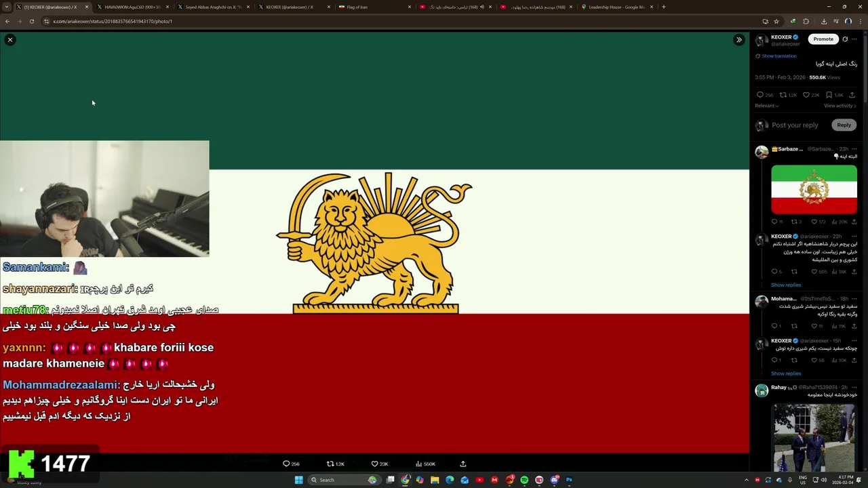Open Discord from the taskbar
Screen dimensions: 868x488
coord(554,480)
